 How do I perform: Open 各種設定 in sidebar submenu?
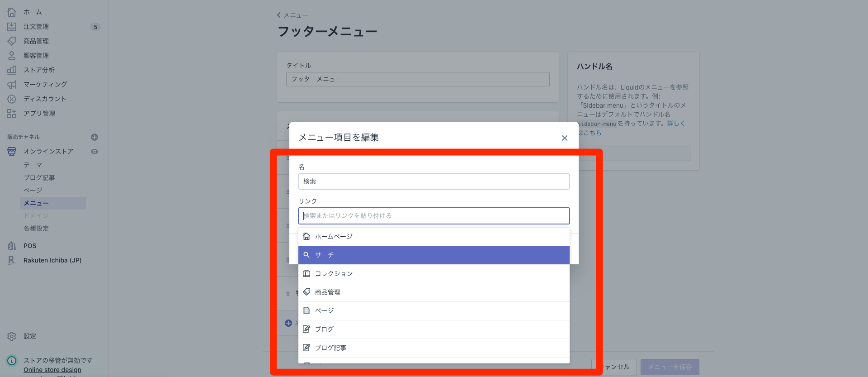(x=36, y=229)
